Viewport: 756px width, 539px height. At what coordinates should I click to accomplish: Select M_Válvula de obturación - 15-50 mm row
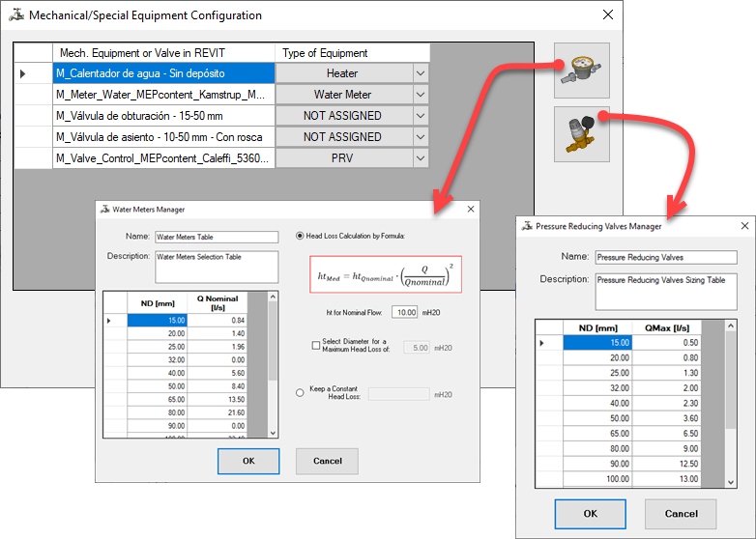(164, 116)
